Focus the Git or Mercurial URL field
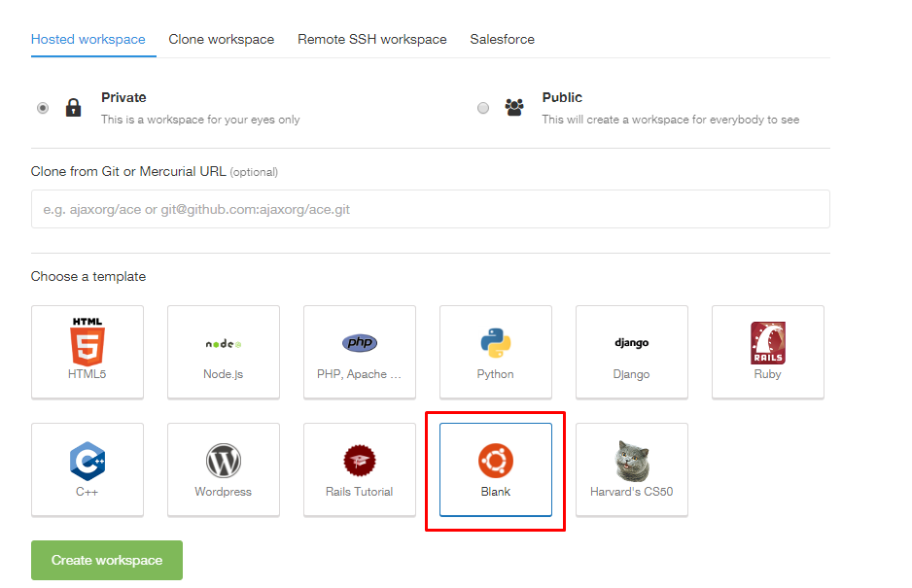Viewport: 912px width, 588px height. pos(431,209)
